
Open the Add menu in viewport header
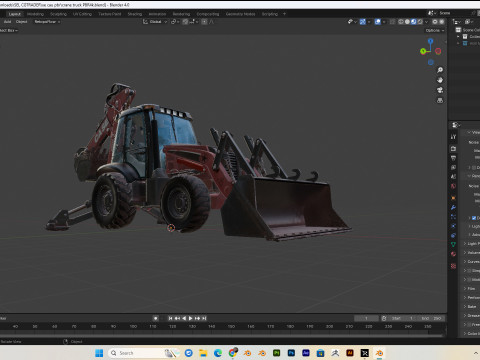pos(7,22)
